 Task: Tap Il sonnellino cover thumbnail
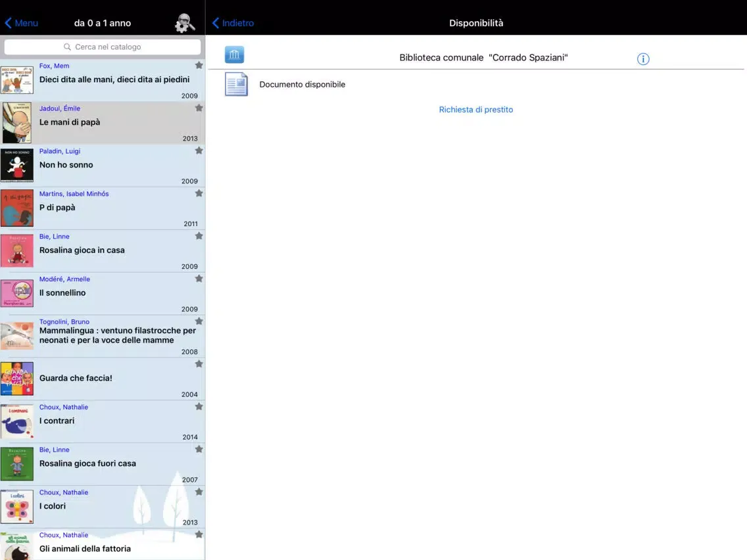pos(17,293)
